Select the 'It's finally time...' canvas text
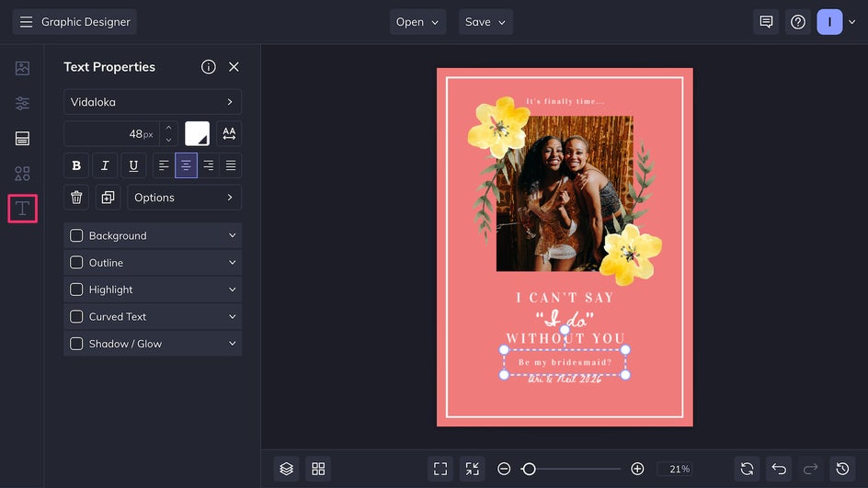The height and width of the screenshot is (488, 868). tap(565, 101)
